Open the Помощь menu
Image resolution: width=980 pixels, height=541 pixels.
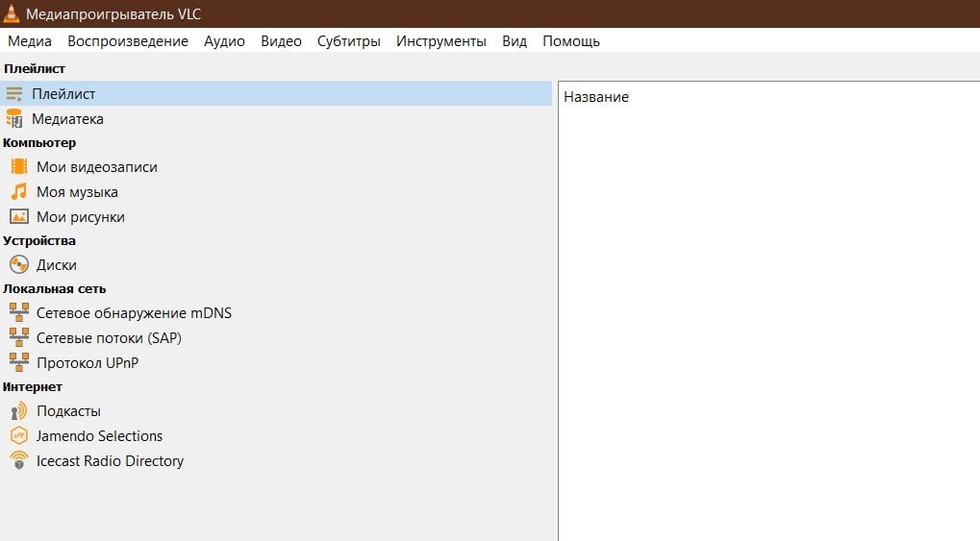tap(571, 41)
